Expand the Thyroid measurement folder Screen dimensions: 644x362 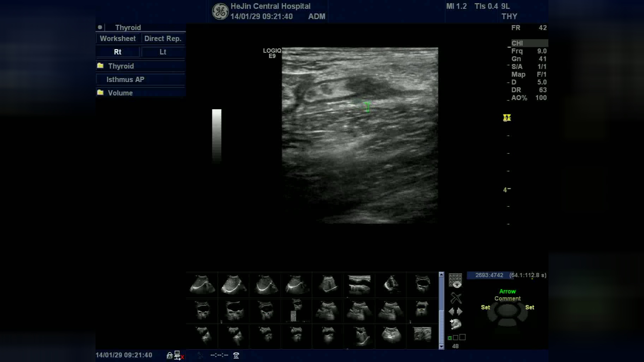pos(121,66)
